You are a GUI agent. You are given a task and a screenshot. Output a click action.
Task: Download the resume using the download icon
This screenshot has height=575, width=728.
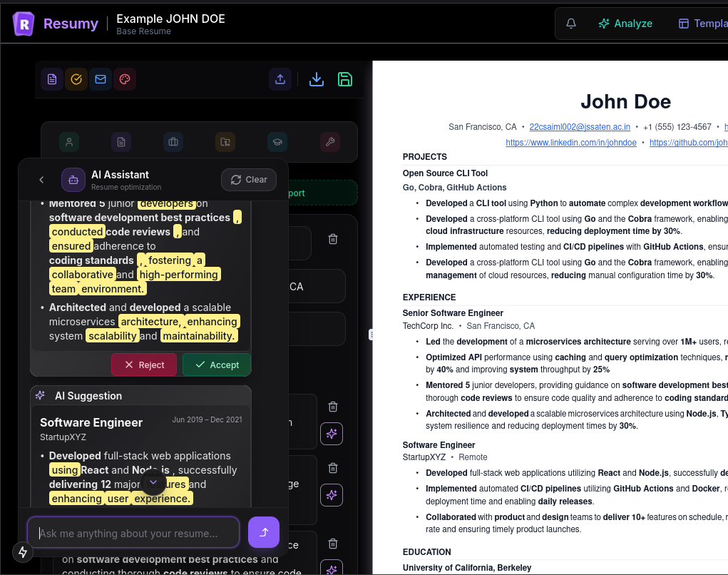[x=316, y=79]
